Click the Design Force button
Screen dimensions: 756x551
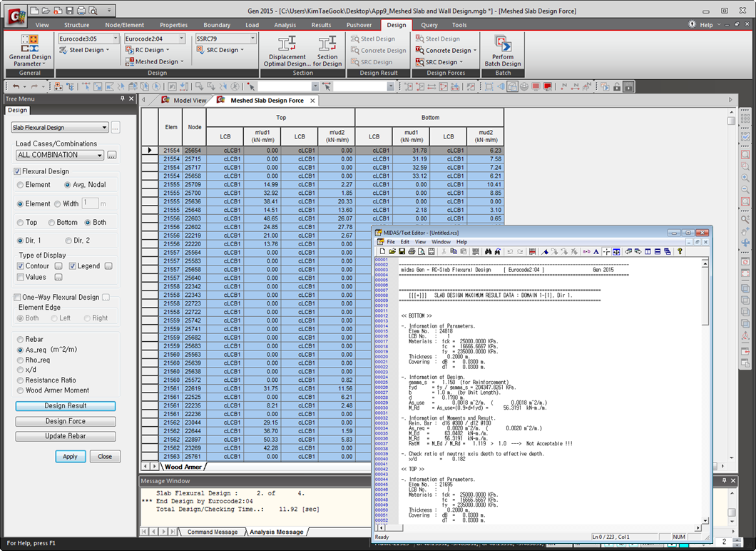[x=66, y=421]
